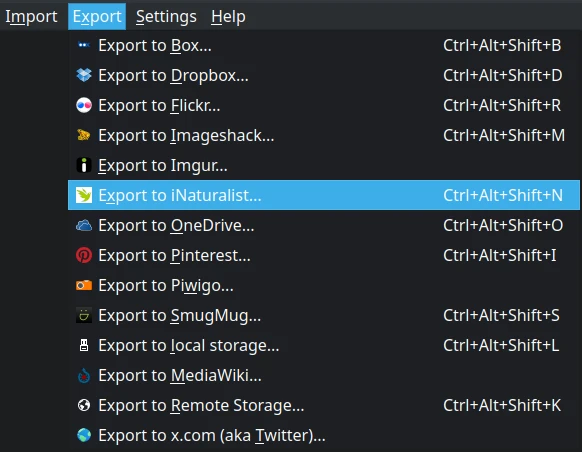582x452 pixels.
Task: Click the Ctrl+Alt+Shift+N shortcut text
Action: coord(503,195)
